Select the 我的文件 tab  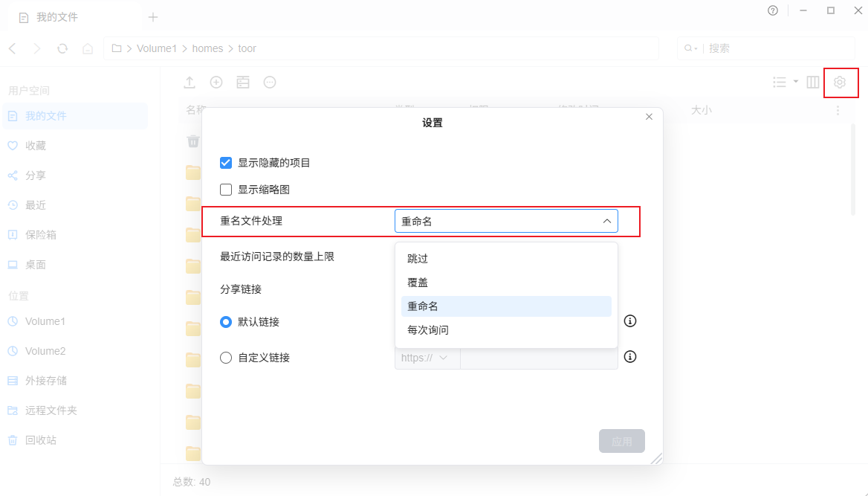click(73, 17)
